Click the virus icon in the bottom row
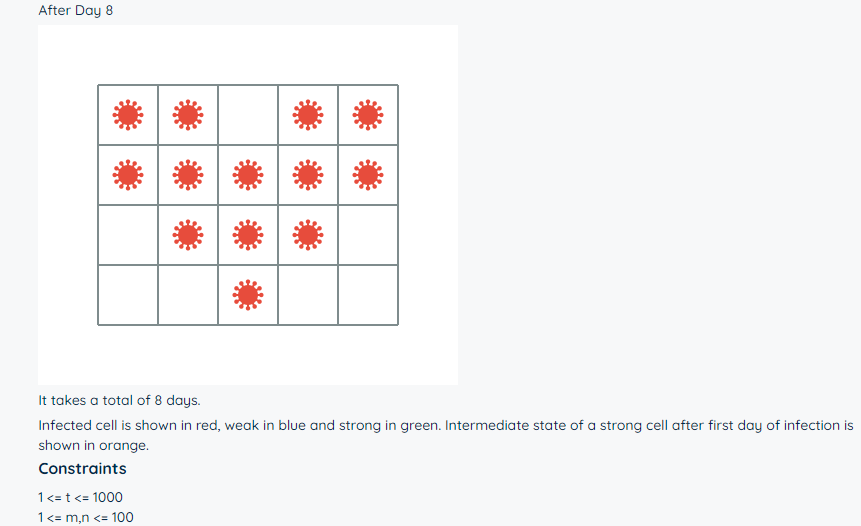The height and width of the screenshot is (526, 861). pos(248,295)
